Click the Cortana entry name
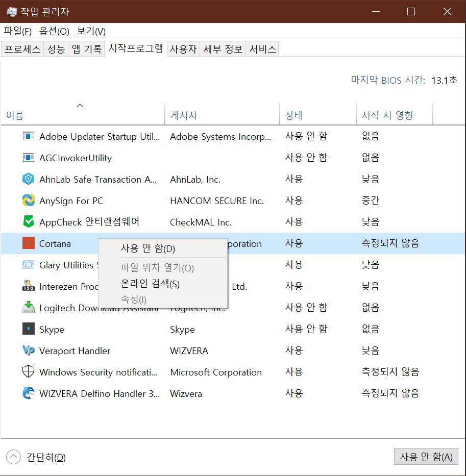Screen dimensions: 466x476 55,244
